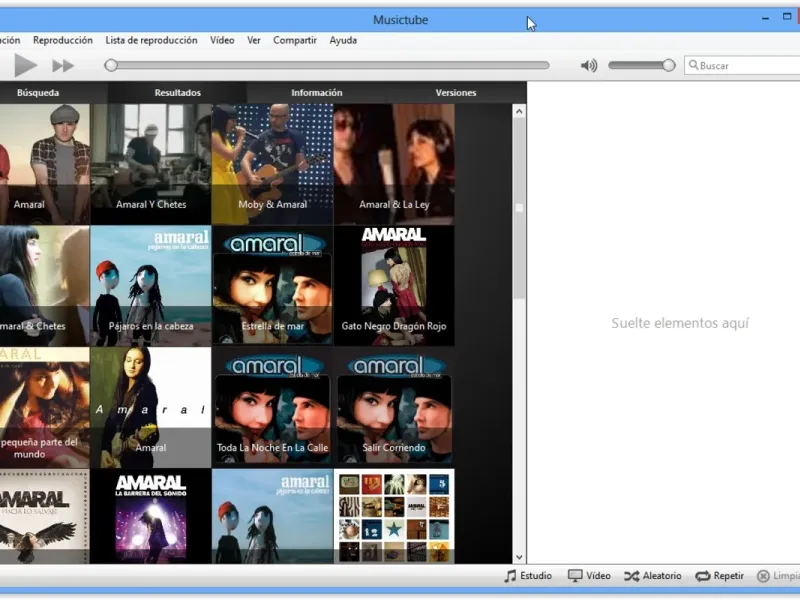
Task: Open the Vídeo menu
Action: tap(222, 40)
